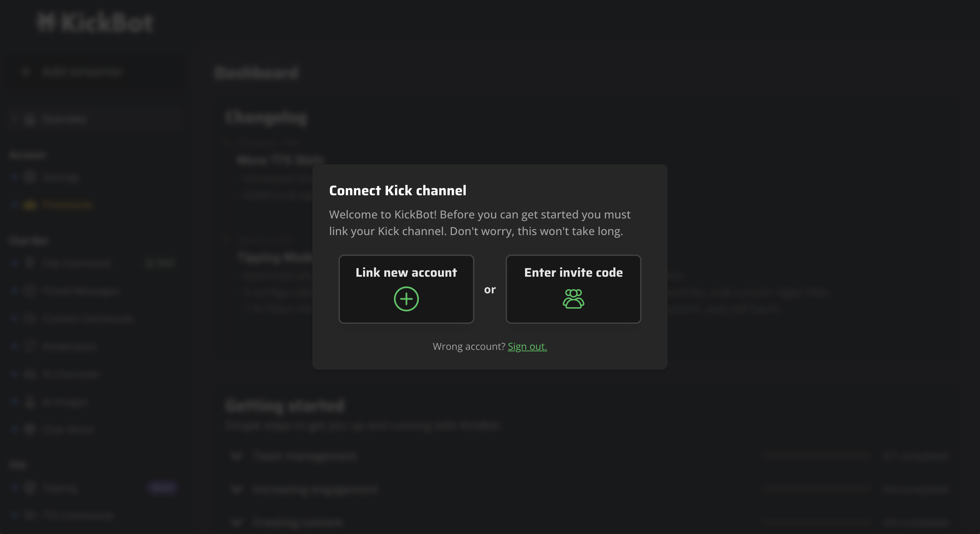Click the green group people icon

point(573,299)
